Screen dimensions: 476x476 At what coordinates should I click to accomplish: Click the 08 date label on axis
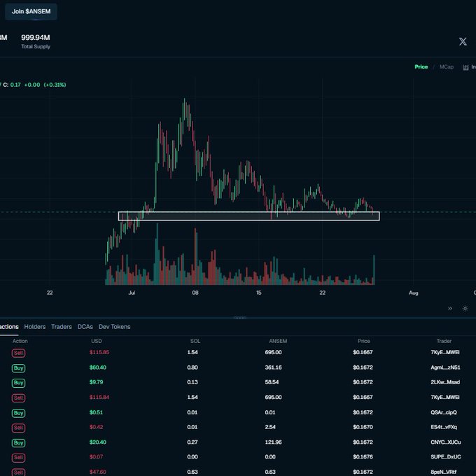(x=195, y=293)
